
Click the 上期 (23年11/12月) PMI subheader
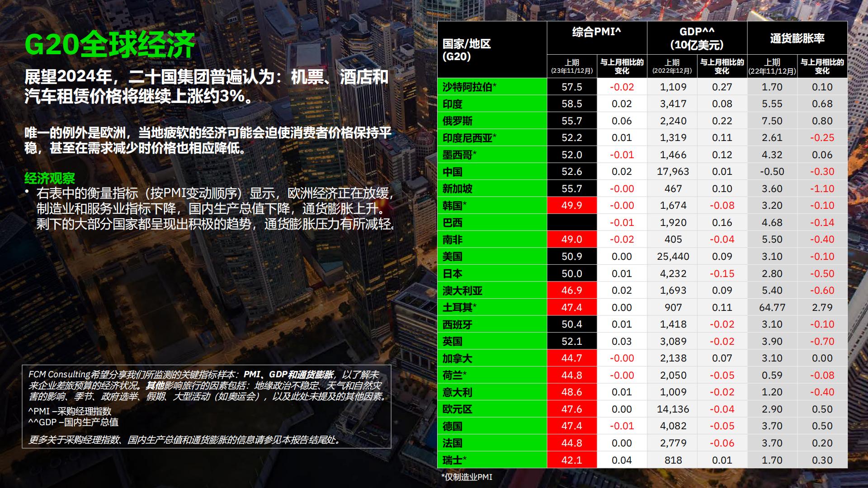click(x=572, y=66)
